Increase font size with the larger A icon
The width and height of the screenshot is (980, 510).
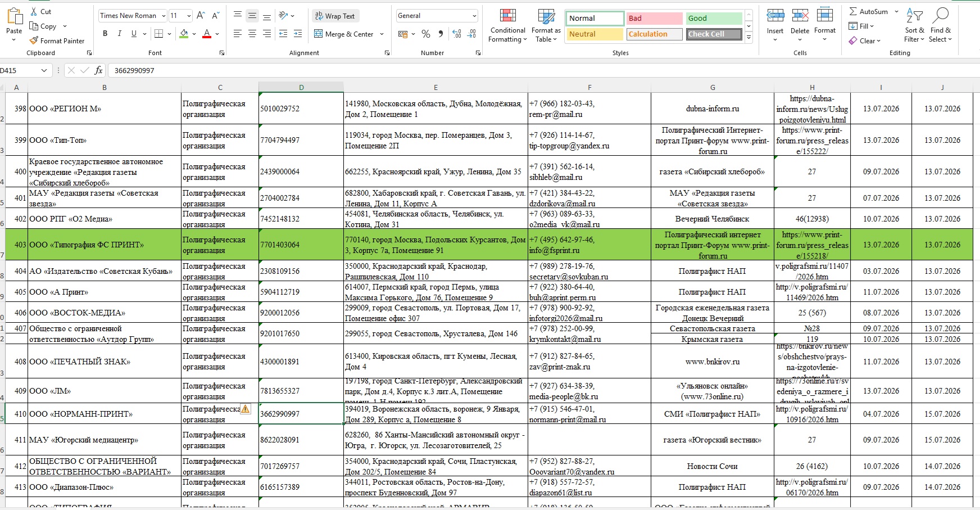tap(201, 16)
